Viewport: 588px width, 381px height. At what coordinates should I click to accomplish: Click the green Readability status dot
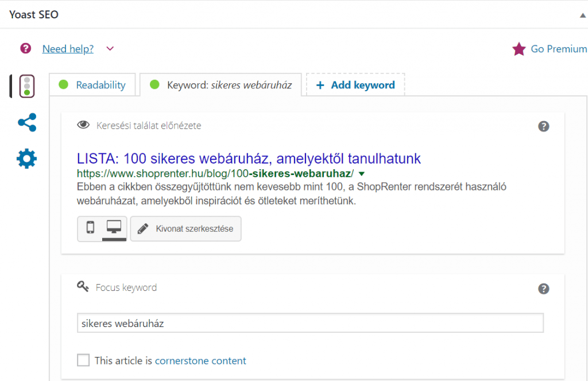click(x=63, y=85)
